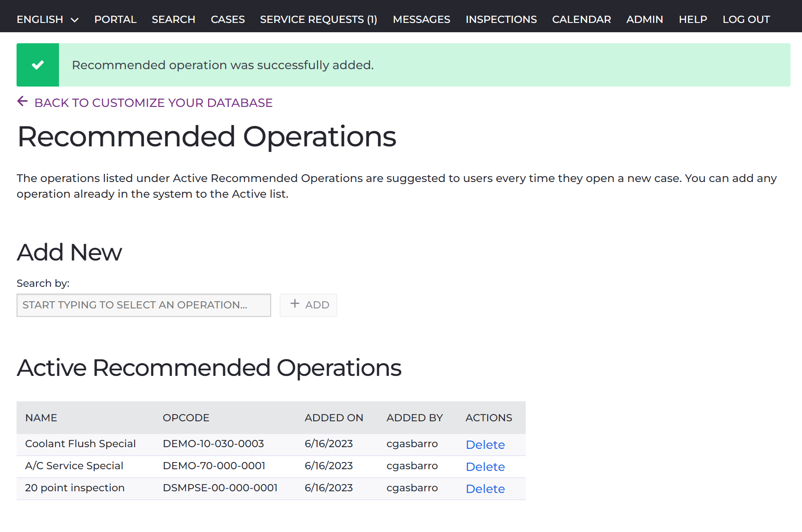Viewport: 802px width, 532px height.
Task: Click the Actions column header
Action: [489, 418]
